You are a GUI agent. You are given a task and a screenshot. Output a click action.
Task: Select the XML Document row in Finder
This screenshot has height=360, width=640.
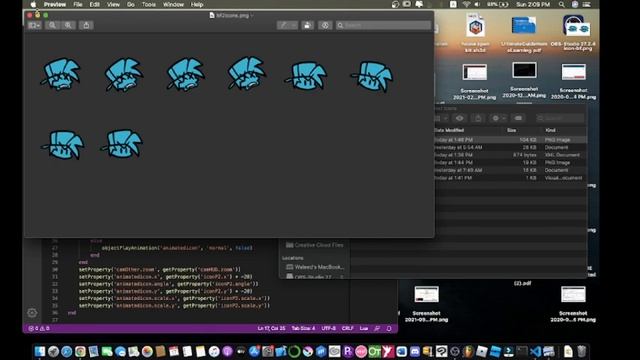click(x=510, y=155)
